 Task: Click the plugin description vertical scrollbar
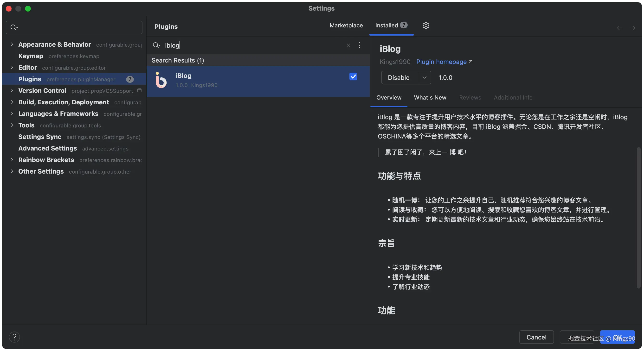[638, 217]
